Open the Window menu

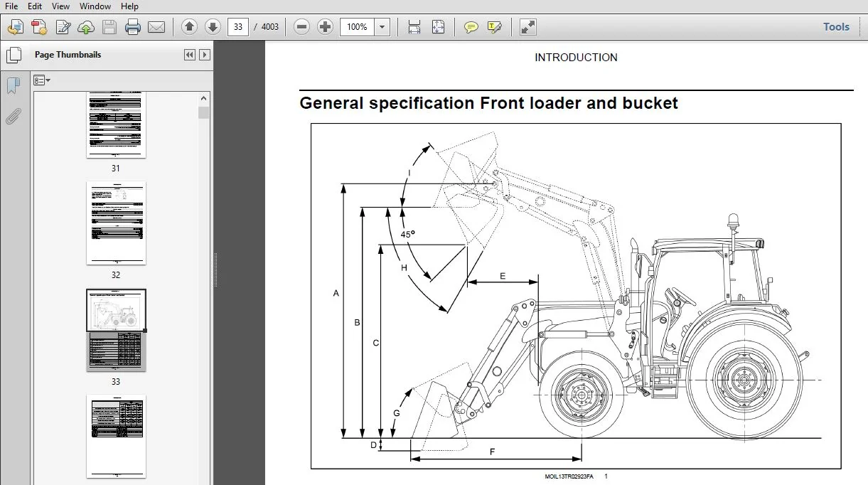tap(95, 6)
